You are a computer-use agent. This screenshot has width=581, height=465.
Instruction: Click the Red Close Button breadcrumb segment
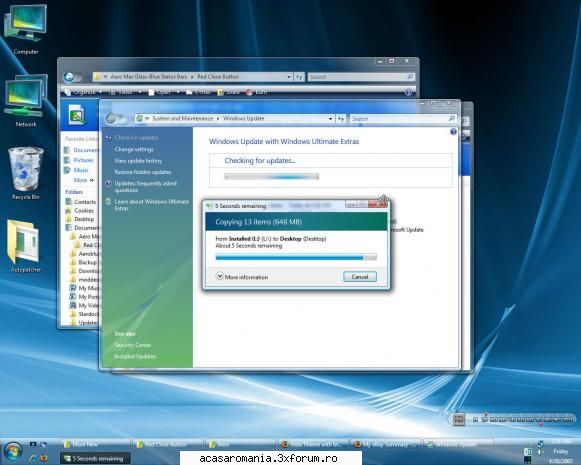[218, 77]
